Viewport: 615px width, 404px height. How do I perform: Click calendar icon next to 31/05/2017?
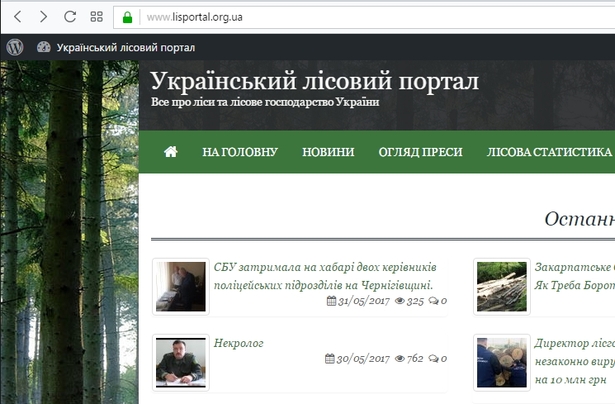[x=331, y=301]
